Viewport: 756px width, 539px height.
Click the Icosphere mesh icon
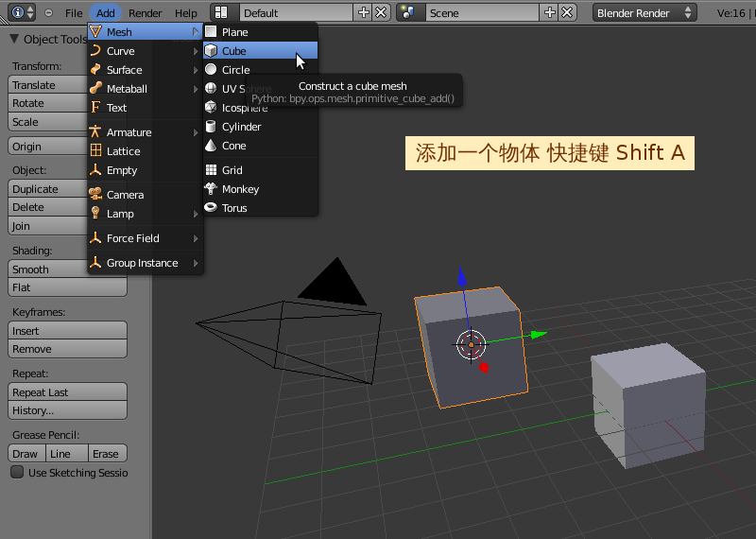pyautogui.click(x=211, y=107)
